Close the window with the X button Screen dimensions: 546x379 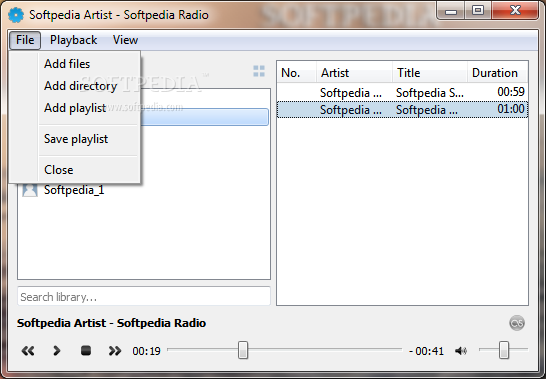515,11
